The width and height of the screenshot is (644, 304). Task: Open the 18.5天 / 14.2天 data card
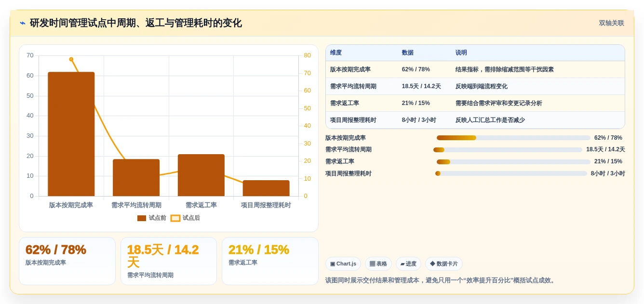[x=169, y=261]
